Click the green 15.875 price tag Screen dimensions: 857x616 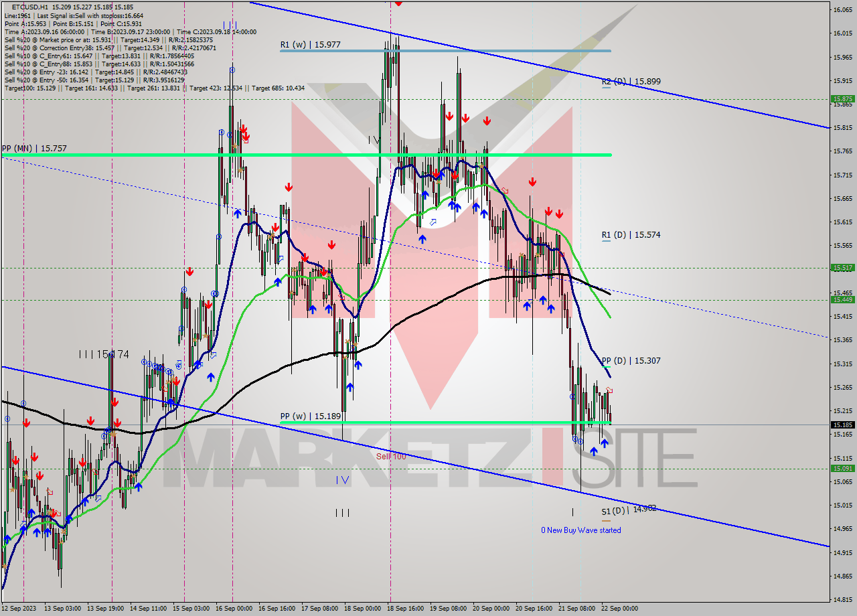842,98
